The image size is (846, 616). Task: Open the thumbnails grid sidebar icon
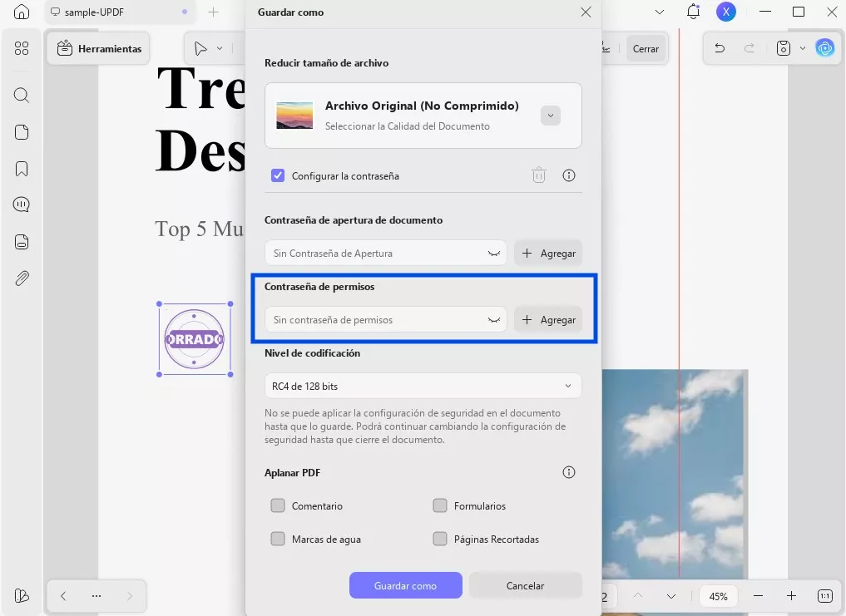tap(22, 48)
